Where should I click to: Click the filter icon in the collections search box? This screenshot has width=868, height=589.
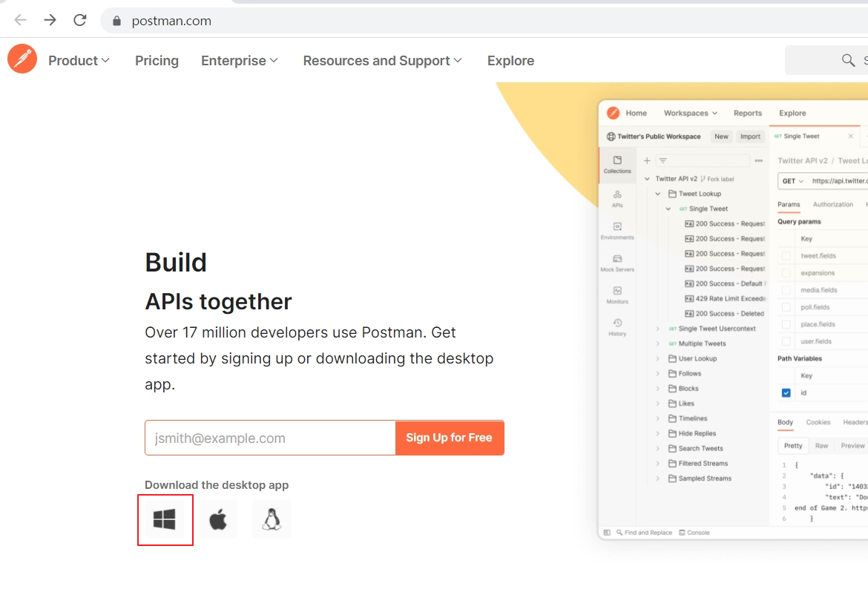point(662,160)
